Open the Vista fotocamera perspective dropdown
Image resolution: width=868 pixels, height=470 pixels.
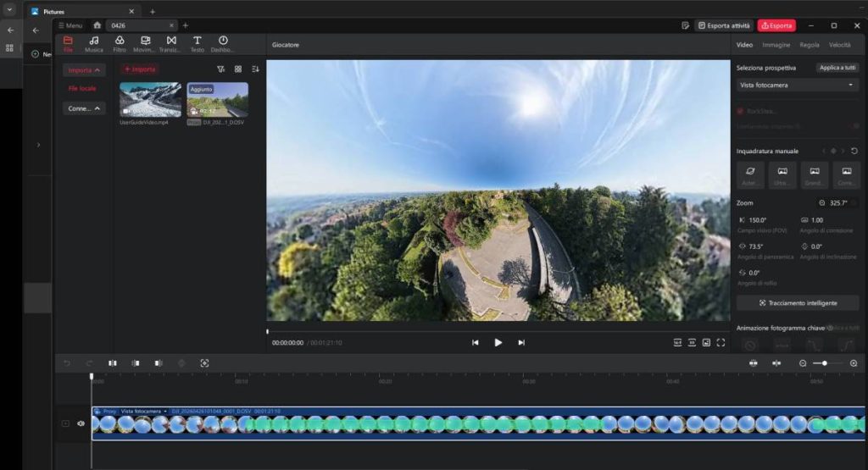pyautogui.click(x=798, y=85)
